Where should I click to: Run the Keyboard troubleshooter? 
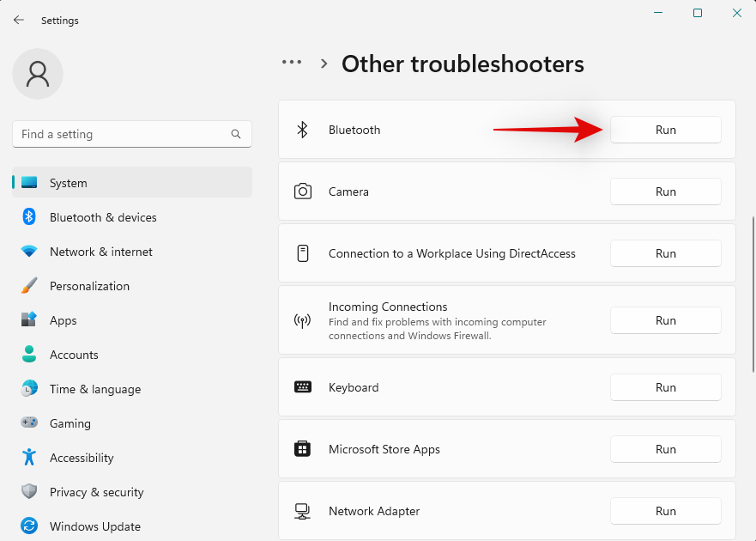pos(665,387)
